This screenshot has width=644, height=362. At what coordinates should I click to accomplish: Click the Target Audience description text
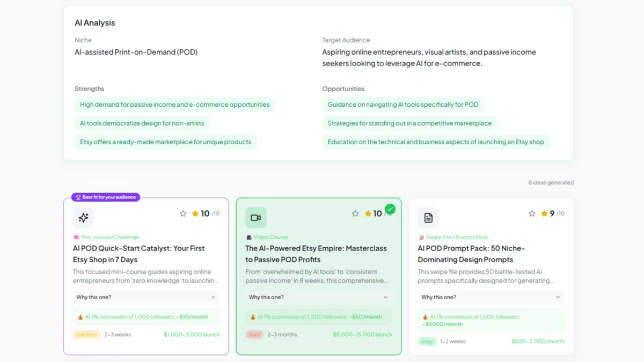pos(429,58)
